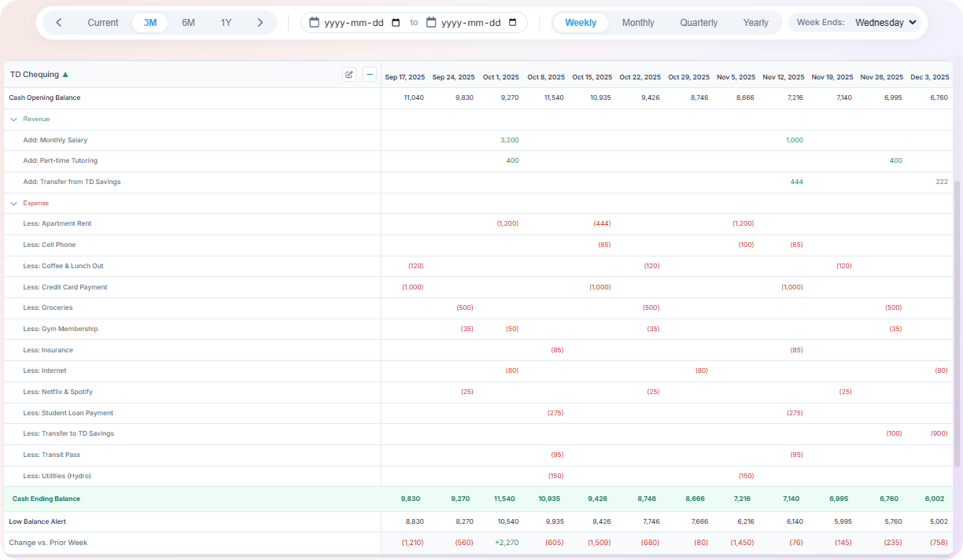Click the next period chevron arrow
The width and height of the screenshot is (963, 560).
tap(260, 23)
